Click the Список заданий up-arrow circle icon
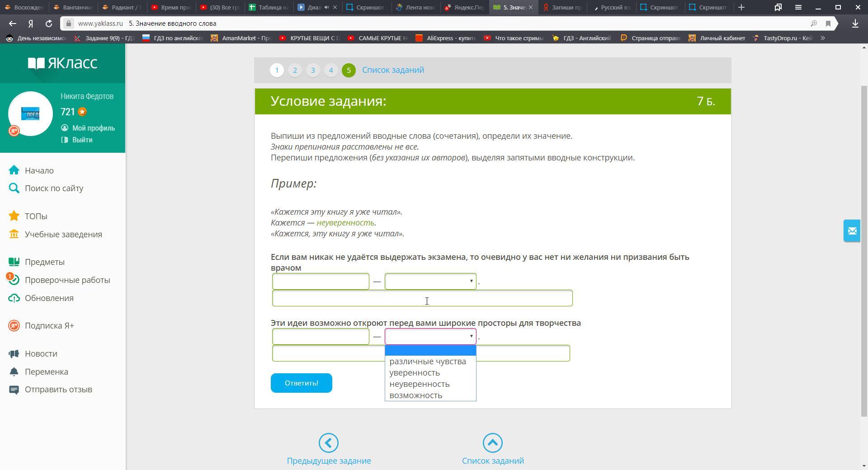The width and height of the screenshot is (868, 470). (492, 443)
